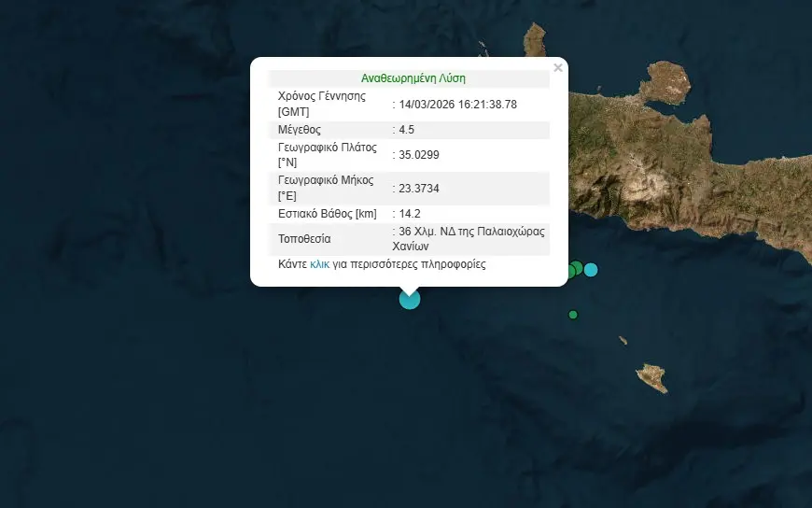Click the 'Αναθεωρημένη Λύση' popup title
The width and height of the screenshot is (812, 508).
click(413, 78)
